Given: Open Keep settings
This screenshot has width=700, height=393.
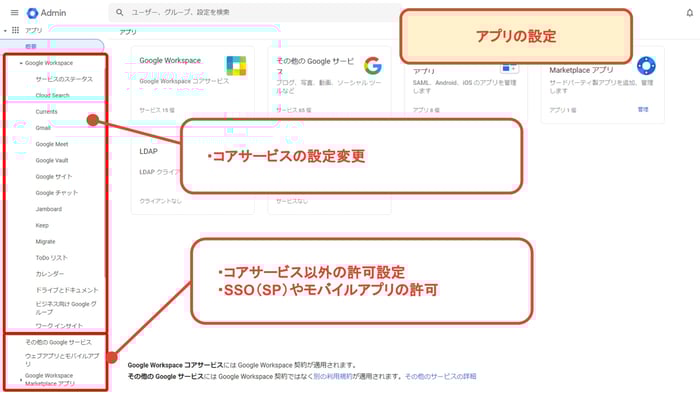Looking at the screenshot, I should [x=42, y=226].
